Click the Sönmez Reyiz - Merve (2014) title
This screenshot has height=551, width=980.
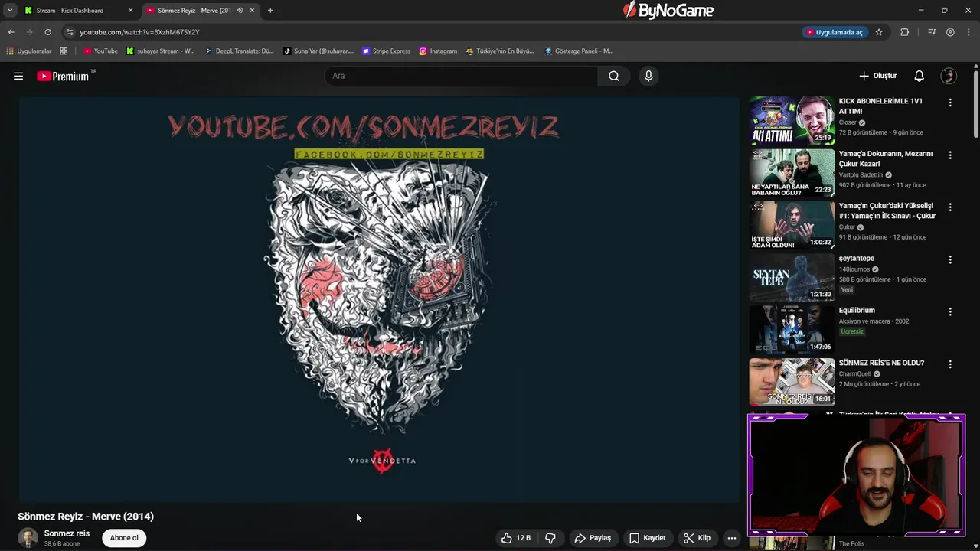pos(86,517)
